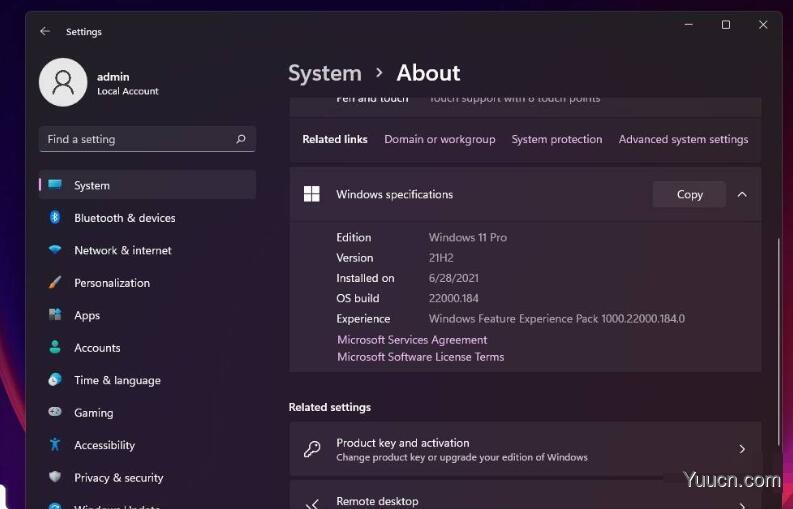Open Bluetooth & devices settings

pos(147,218)
